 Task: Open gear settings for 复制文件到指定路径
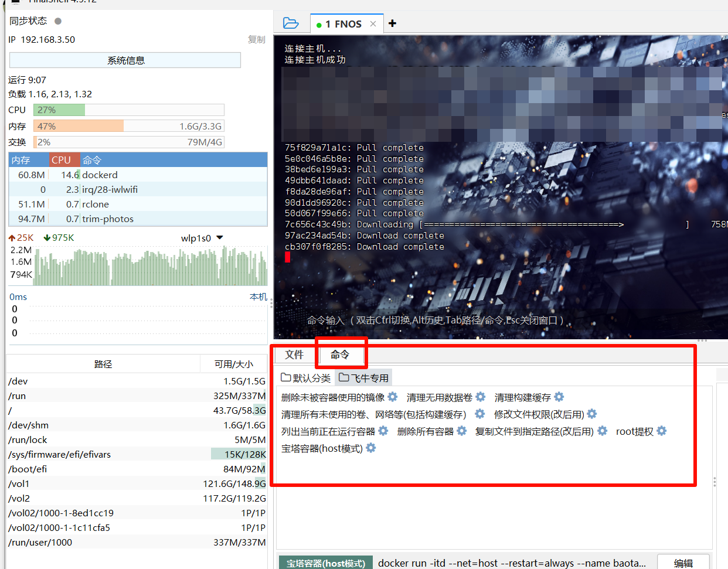tap(602, 431)
